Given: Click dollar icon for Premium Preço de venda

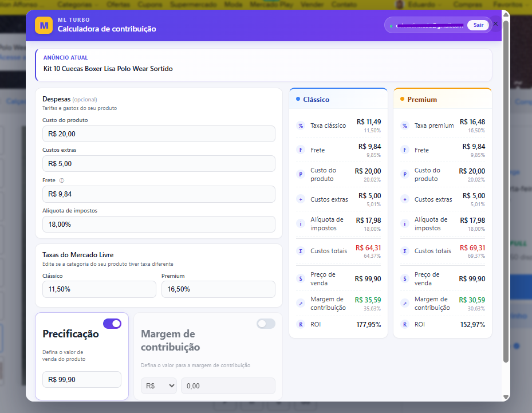Looking at the screenshot, I should [405, 278].
